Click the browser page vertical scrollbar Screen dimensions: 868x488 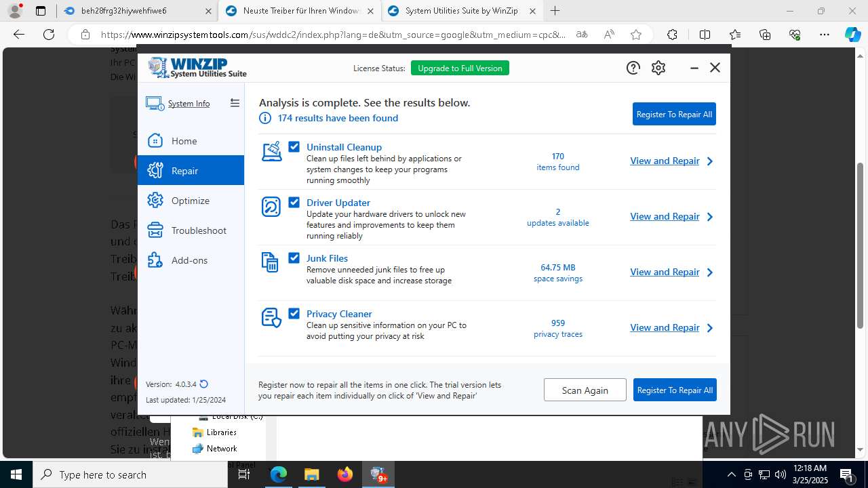point(861,244)
